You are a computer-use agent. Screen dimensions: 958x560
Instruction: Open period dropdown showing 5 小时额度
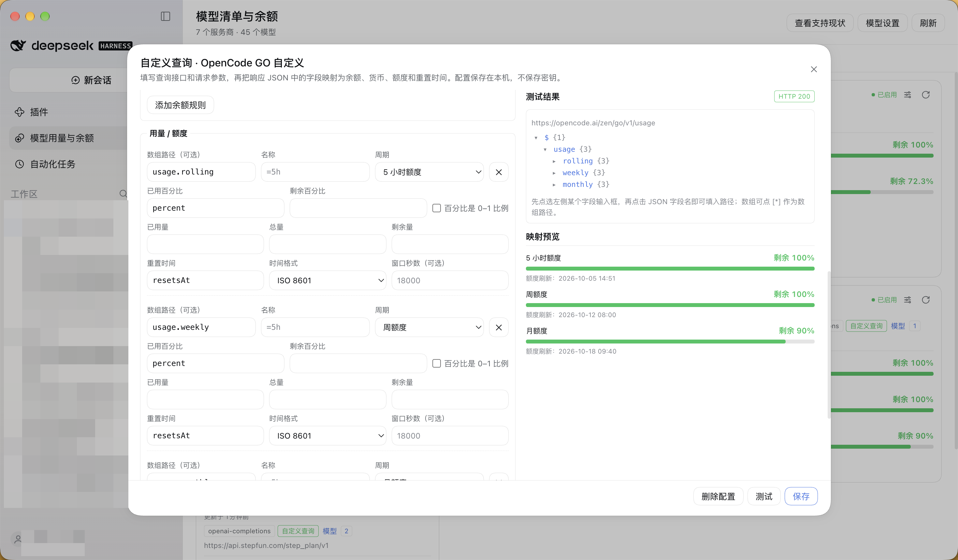pyautogui.click(x=429, y=172)
